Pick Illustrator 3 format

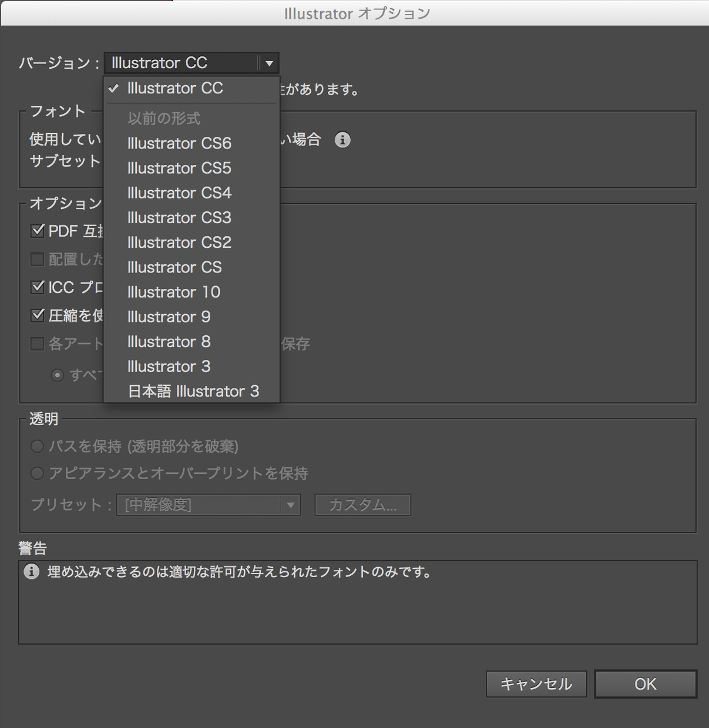pyautogui.click(x=191, y=366)
